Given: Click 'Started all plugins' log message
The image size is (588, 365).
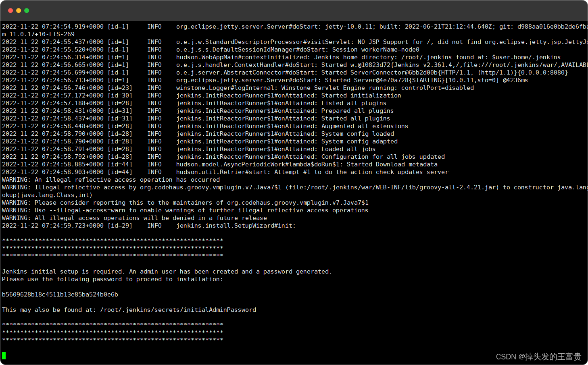Looking at the screenshot, I should pos(356,118).
